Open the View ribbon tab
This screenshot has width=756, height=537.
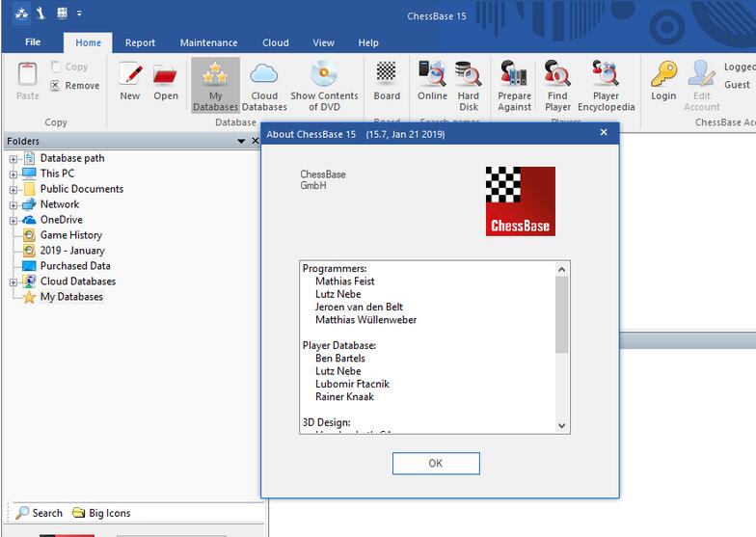tap(324, 42)
